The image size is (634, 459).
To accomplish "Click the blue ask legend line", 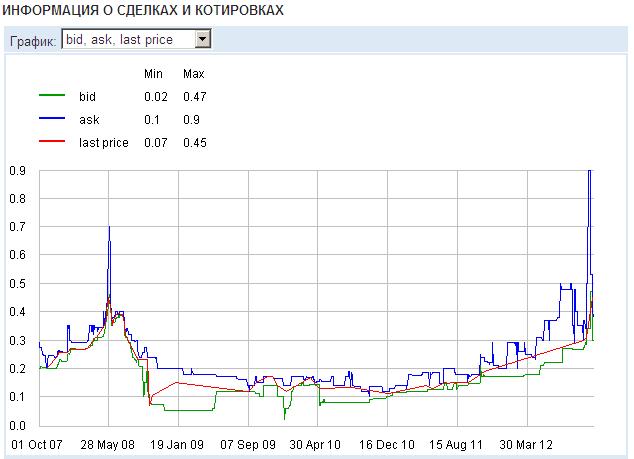I will click(52, 118).
